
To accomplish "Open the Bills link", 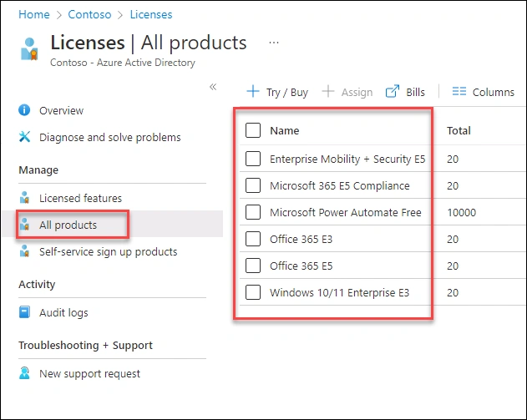I will [x=405, y=92].
